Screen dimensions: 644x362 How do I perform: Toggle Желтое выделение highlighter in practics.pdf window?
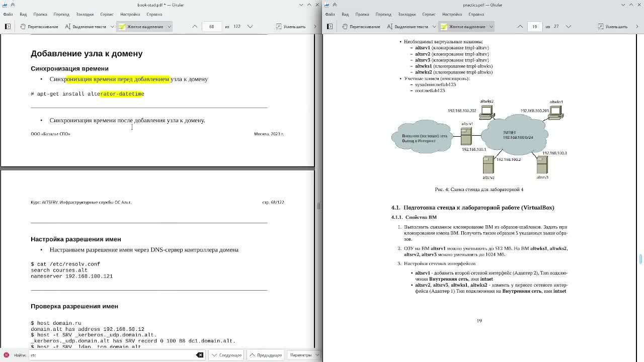[x=463, y=27]
